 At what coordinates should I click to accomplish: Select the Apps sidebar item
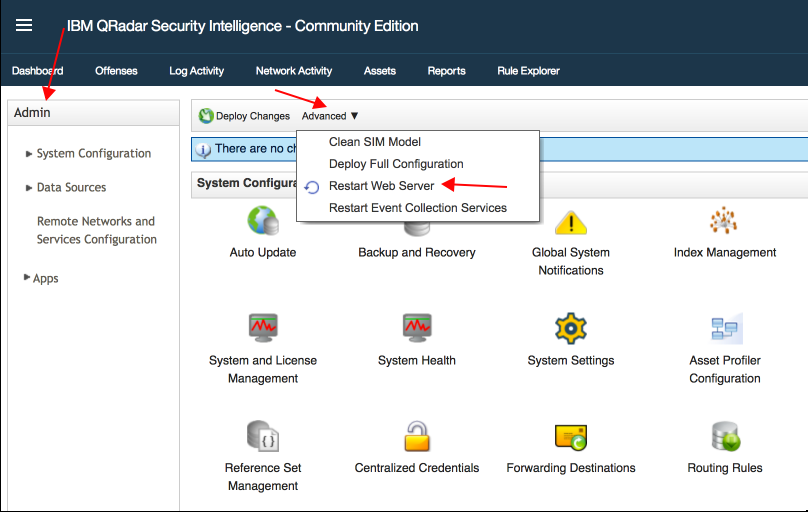pos(45,279)
